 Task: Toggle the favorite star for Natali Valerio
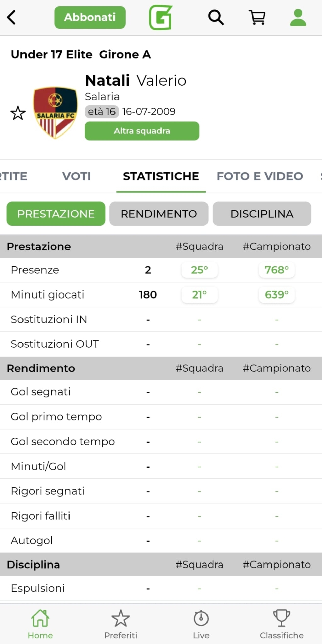[x=18, y=113]
